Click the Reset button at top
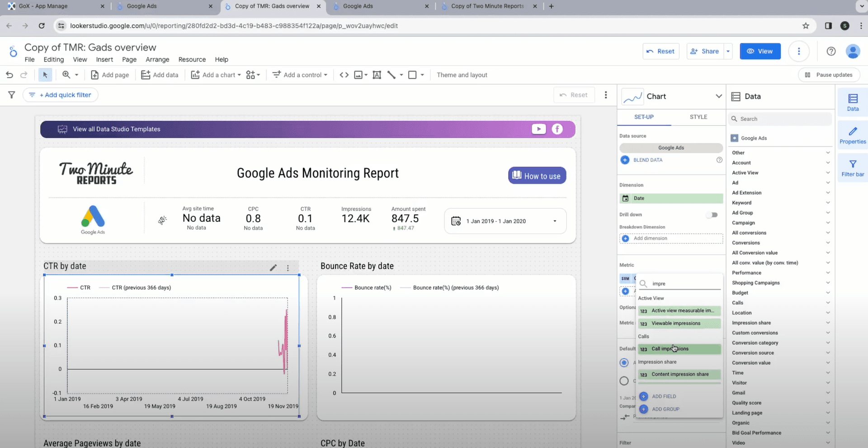 661,51
